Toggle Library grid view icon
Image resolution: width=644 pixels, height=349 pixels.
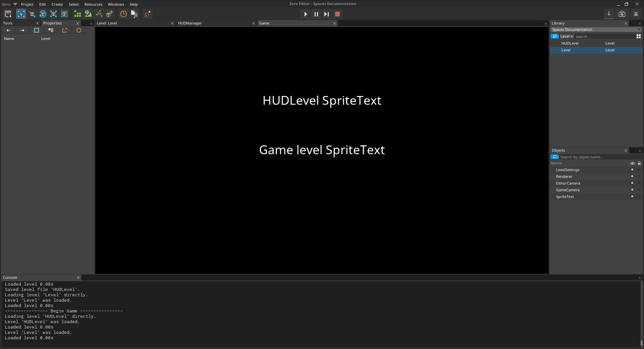pos(639,36)
